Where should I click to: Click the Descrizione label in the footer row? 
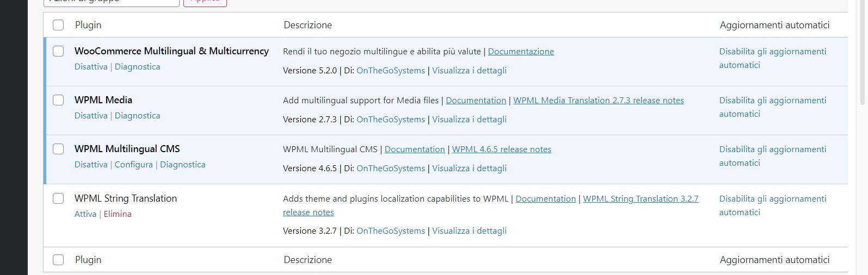tap(307, 260)
